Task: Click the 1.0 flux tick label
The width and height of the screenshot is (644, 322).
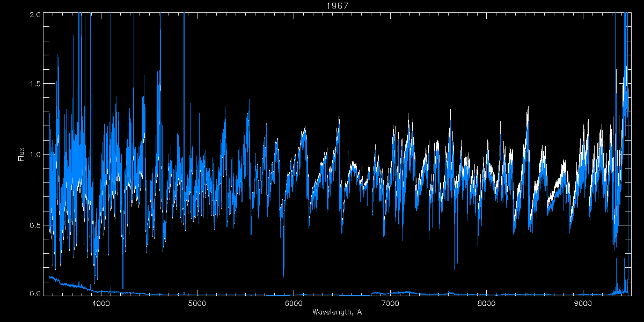Action: click(x=34, y=155)
